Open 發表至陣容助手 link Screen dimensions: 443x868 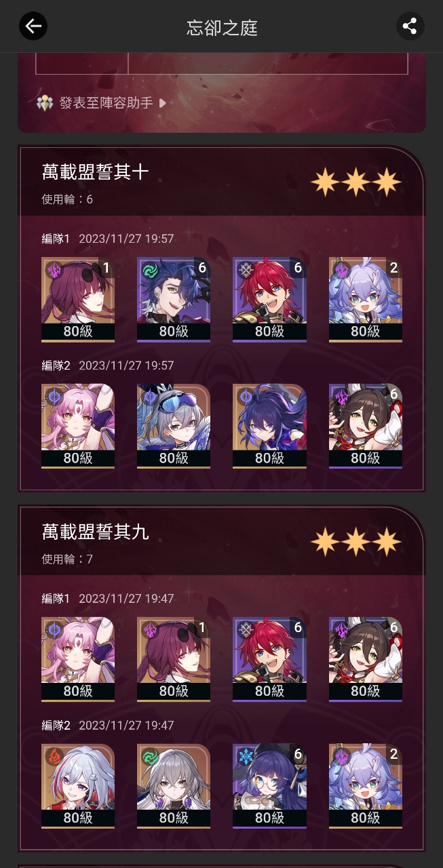106,103
